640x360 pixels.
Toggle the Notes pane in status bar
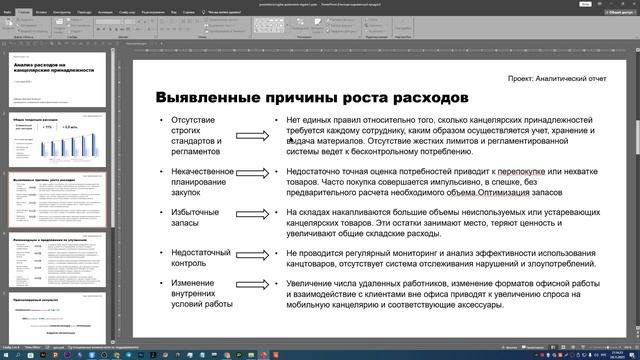[x=509, y=347]
